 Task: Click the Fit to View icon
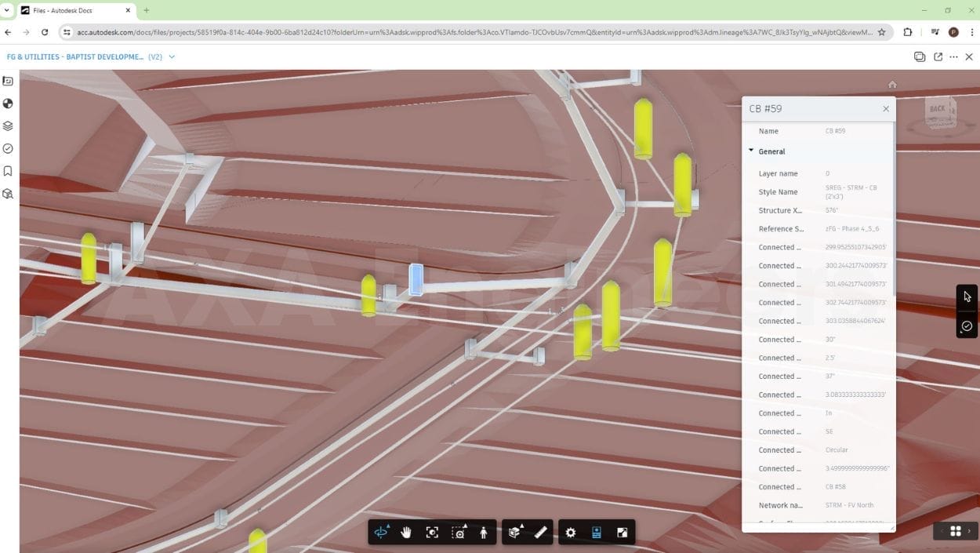pyautogui.click(x=432, y=533)
